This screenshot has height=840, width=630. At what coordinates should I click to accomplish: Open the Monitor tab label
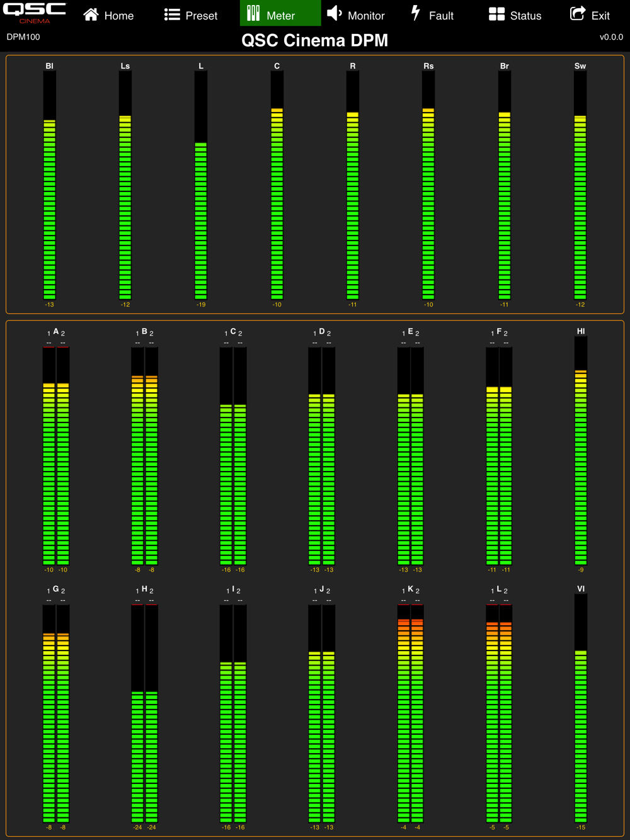[x=366, y=16]
